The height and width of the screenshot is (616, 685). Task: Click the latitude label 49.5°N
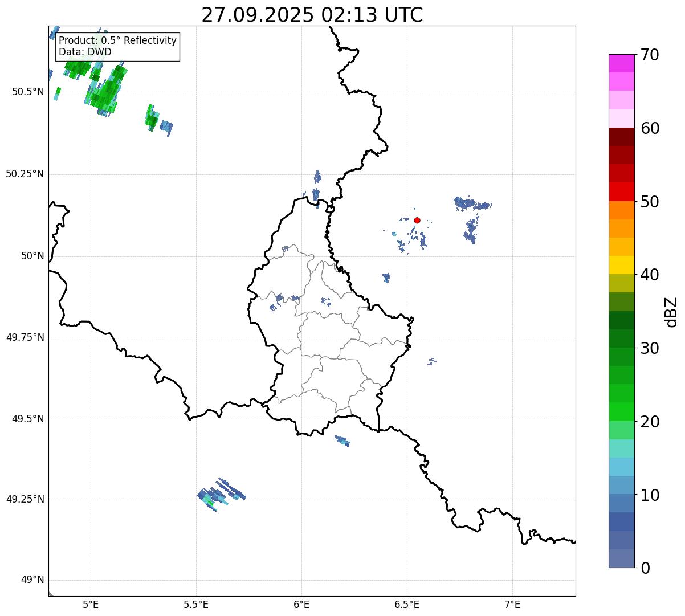tap(27, 419)
